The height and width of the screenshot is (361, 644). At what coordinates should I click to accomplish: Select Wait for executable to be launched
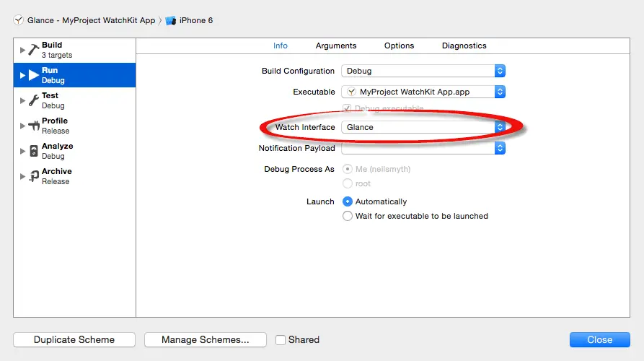[348, 216]
